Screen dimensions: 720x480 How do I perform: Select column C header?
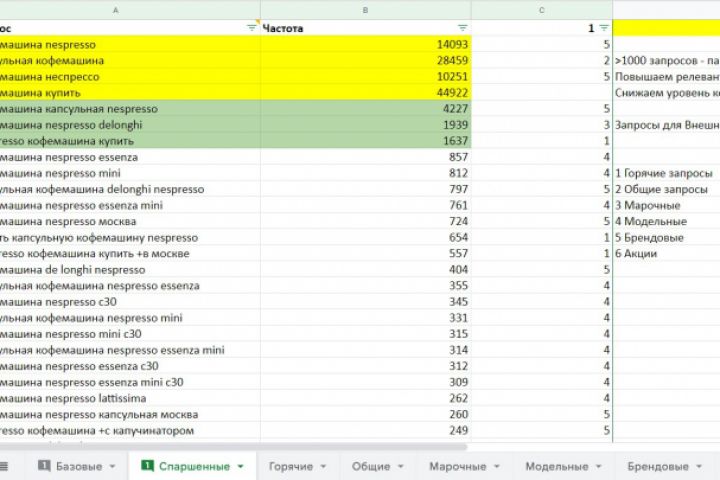click(x=542, y=10)
